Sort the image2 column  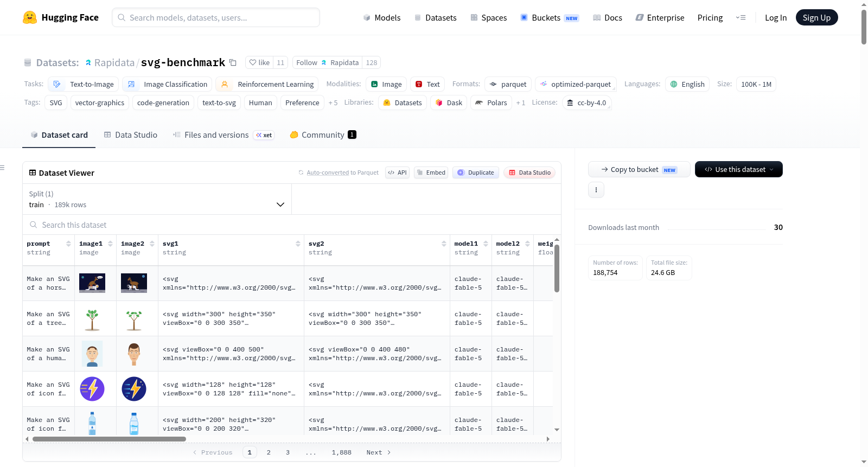[x=152, y=244]
